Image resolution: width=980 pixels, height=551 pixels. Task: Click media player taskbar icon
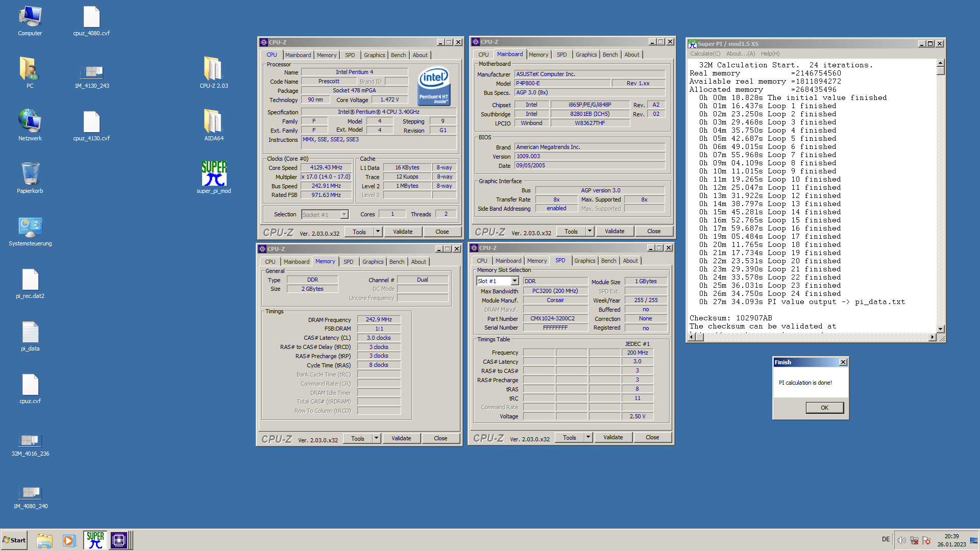(69, 540)
